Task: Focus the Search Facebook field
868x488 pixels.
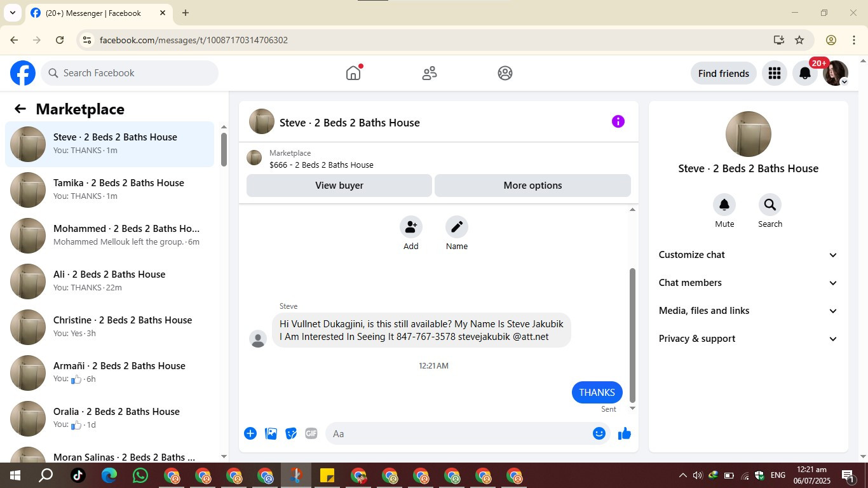Action: (x=130, y=73)
